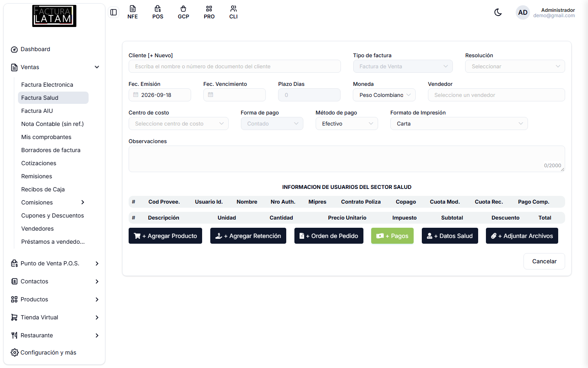Click the Agregar Producto button

165,236
